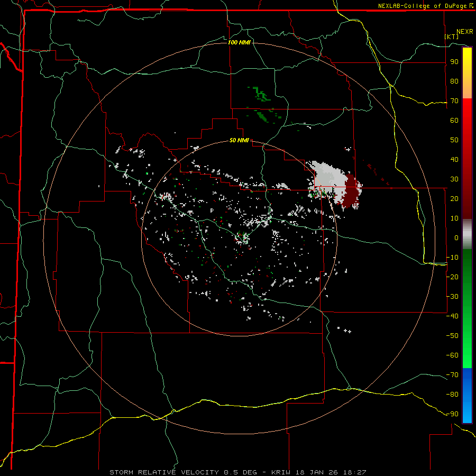The height and width of the screenshot is (476, 476).
Task: Click the 100 NMI range ring label
Action: (x=239, y=42)
